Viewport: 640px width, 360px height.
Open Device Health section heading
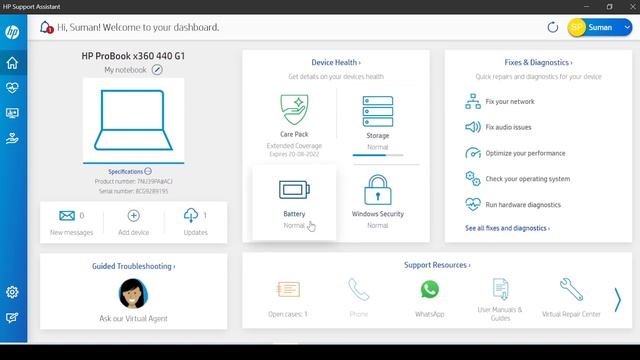click(x=336, y=62)
